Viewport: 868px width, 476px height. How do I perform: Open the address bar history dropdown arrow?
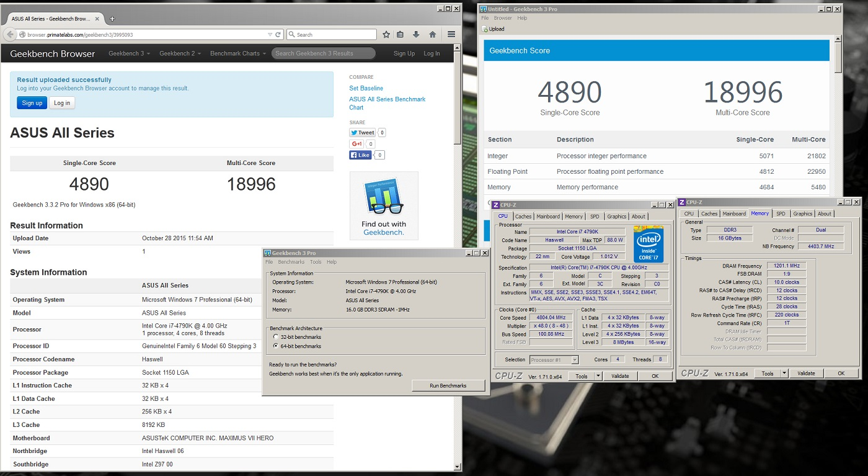coord(270,35)
